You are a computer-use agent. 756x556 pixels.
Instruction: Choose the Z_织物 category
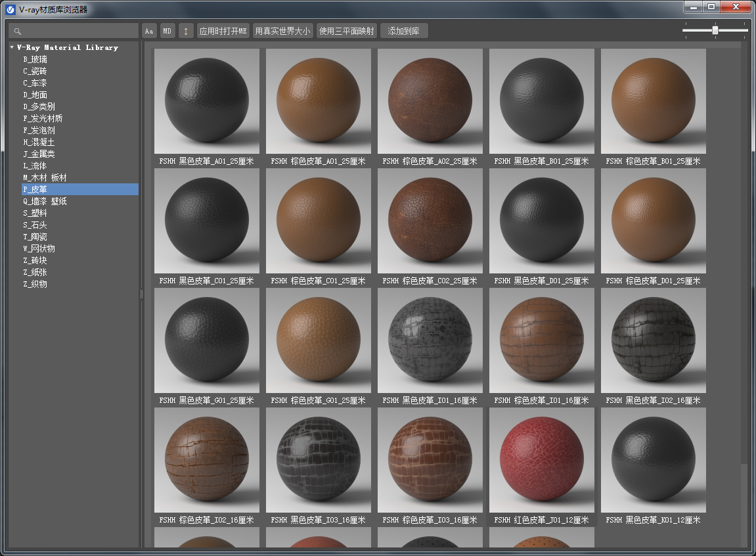[x=35, y=284]
